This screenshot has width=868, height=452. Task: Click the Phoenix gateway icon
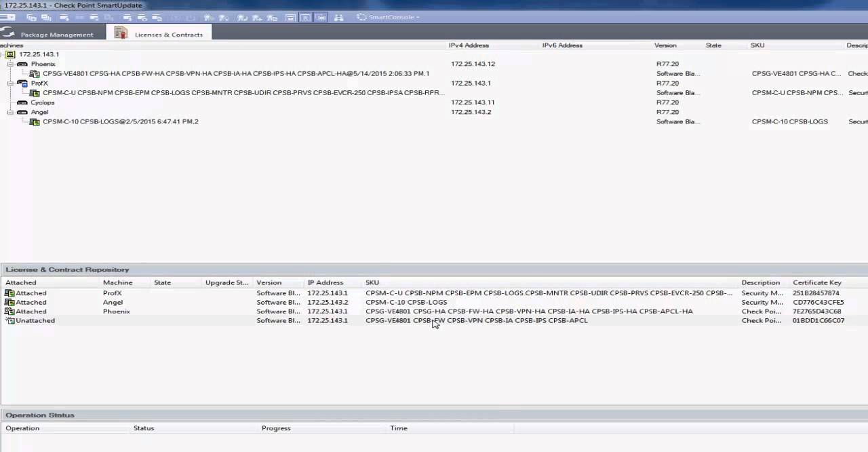[x=22, y=64]
